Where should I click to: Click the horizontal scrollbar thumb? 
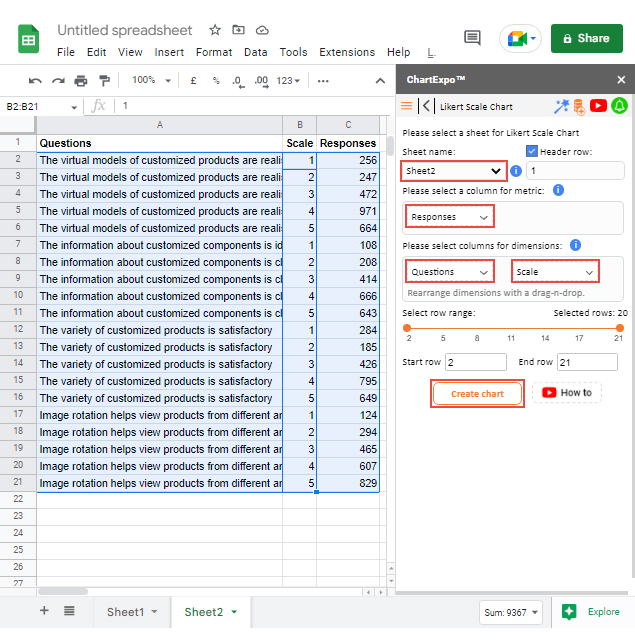pyautogui.click(x=63, y=591)
